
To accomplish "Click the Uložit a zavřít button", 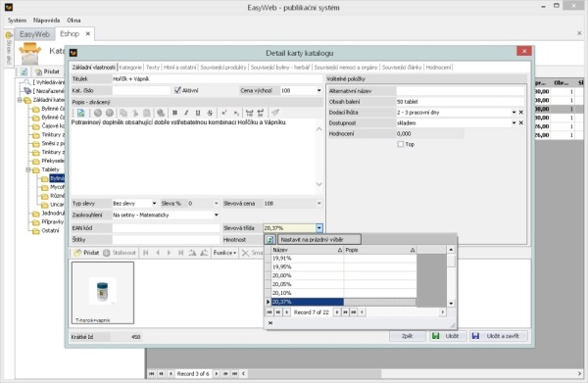I will click(499, 336).
